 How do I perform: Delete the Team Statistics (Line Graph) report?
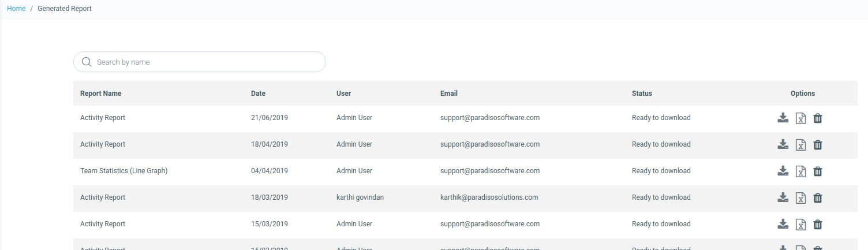tap(818, 171)
